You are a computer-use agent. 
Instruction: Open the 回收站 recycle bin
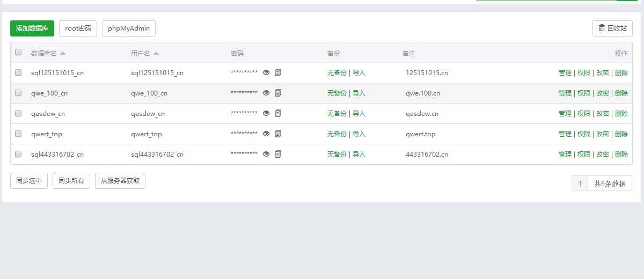coord(612,28)
